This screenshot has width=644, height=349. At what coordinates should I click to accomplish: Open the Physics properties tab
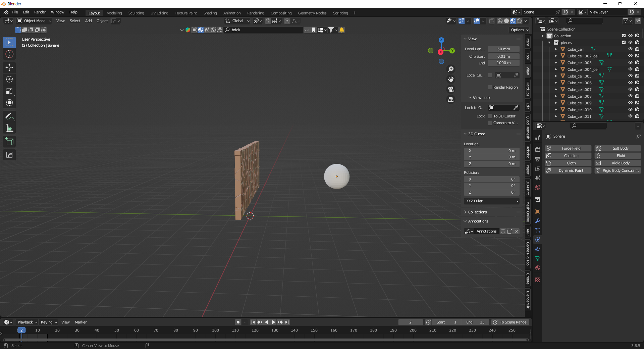coord(538,240)
